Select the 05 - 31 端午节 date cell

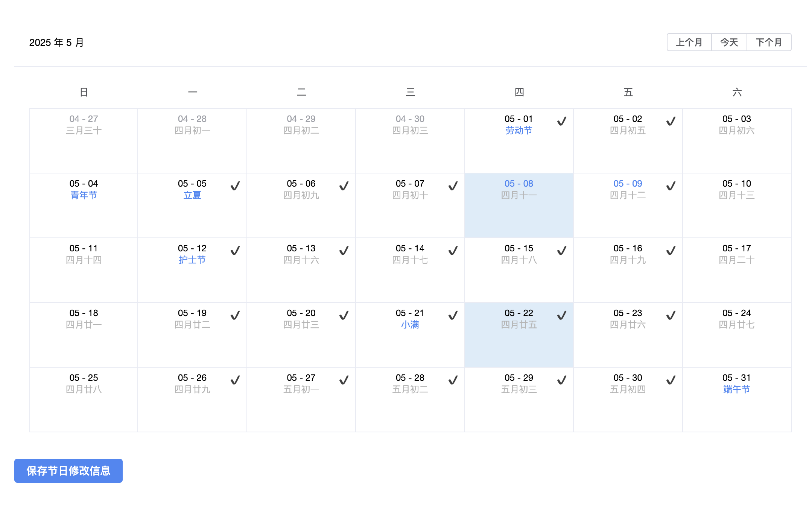coord(736,400)
